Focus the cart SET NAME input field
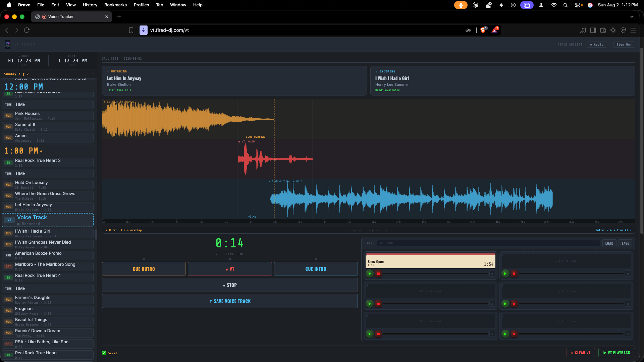The width and height of the screenshot is (644, 362). (488, 243)
